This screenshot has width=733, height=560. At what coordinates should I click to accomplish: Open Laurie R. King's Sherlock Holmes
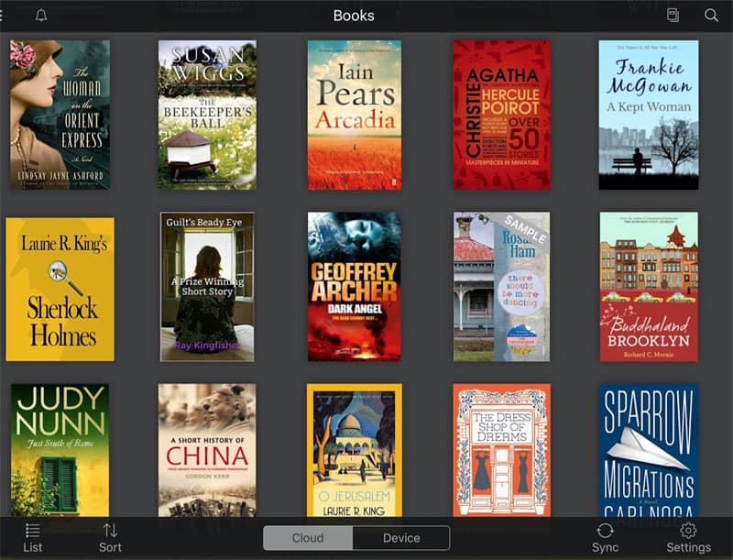[60, 290]
